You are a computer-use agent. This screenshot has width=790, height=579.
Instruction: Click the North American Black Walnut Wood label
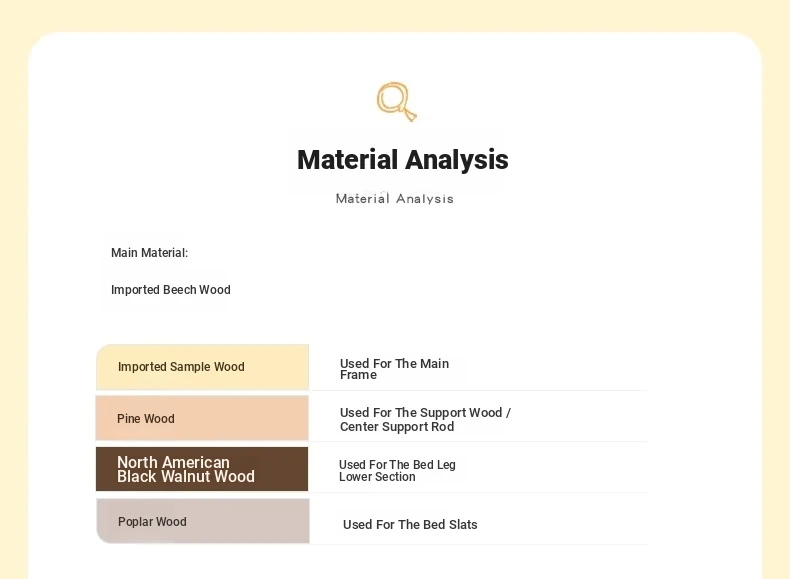pos(185,469)
